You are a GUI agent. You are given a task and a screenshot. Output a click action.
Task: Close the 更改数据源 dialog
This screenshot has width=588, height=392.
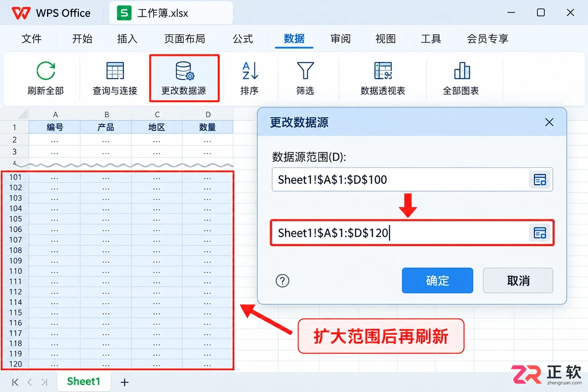pyautogui.click(x=549, y=122)
